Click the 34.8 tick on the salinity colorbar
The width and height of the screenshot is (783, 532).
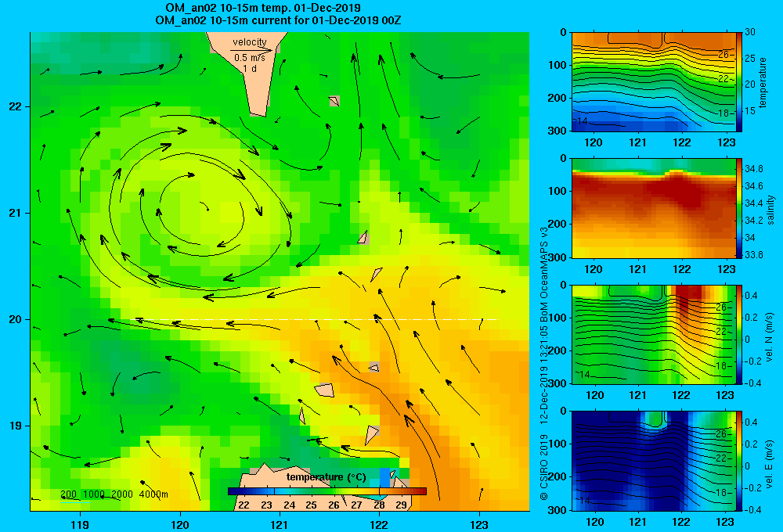pos(754,169)
